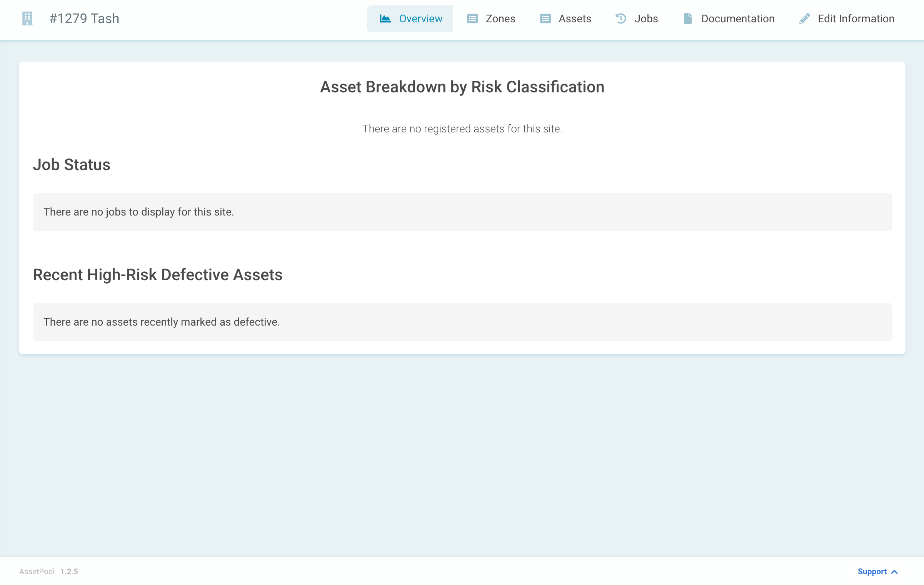Click the Zones table icon
Screen dimensions: 924x585
pyautogui.click(x=472, y=18)
